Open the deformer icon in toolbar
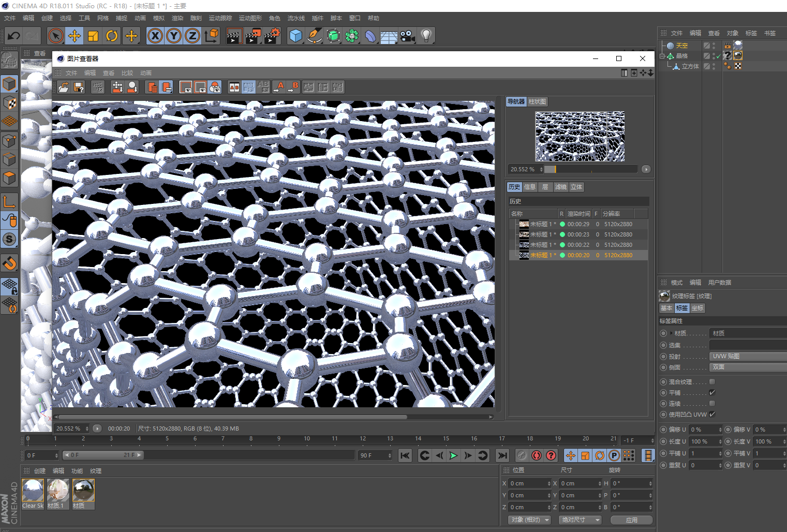This screenshot has height=532, width=787. click(x=370, y=36)
